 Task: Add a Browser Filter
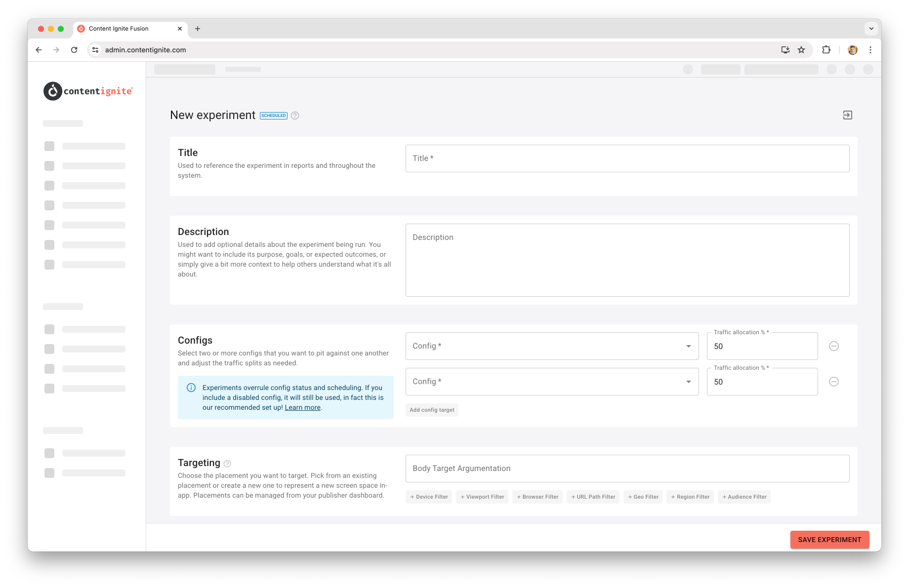(537, 497)
